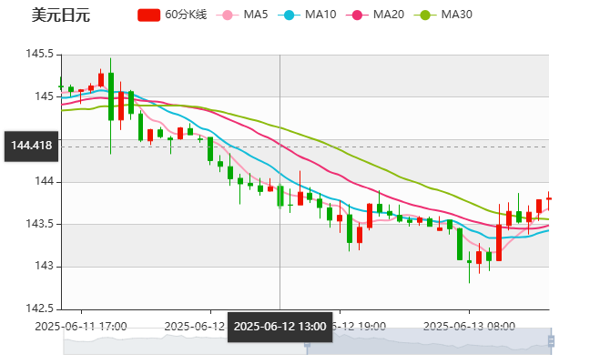
Task: Hide the MA5 moving average line
Action: [246, 15]
